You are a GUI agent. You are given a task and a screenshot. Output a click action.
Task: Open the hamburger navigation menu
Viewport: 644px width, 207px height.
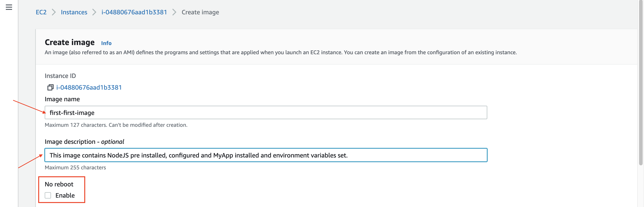click(x=9, y=7)
